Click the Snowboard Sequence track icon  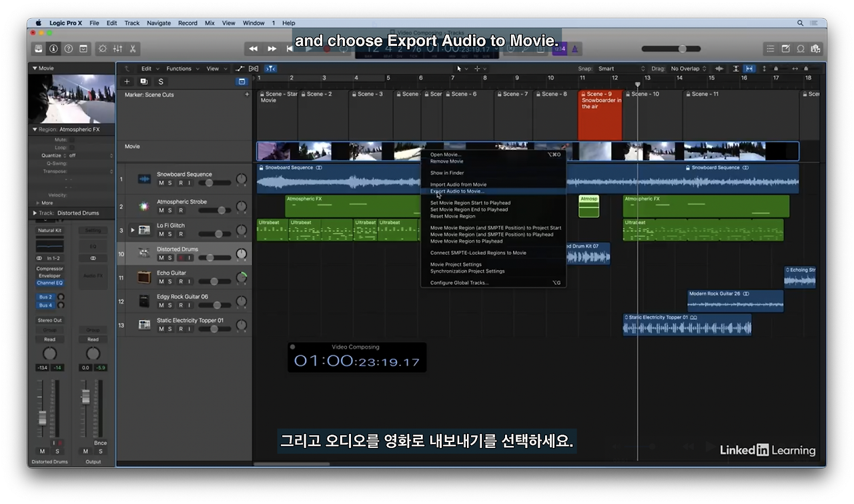[144, 179]
